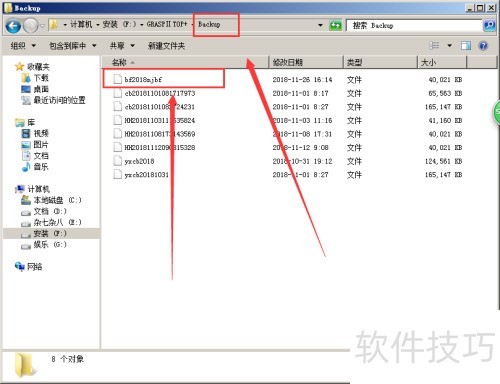Select 计算机 in the navigation pane
This screenshot has height=384, width=500.
(38, 189)
